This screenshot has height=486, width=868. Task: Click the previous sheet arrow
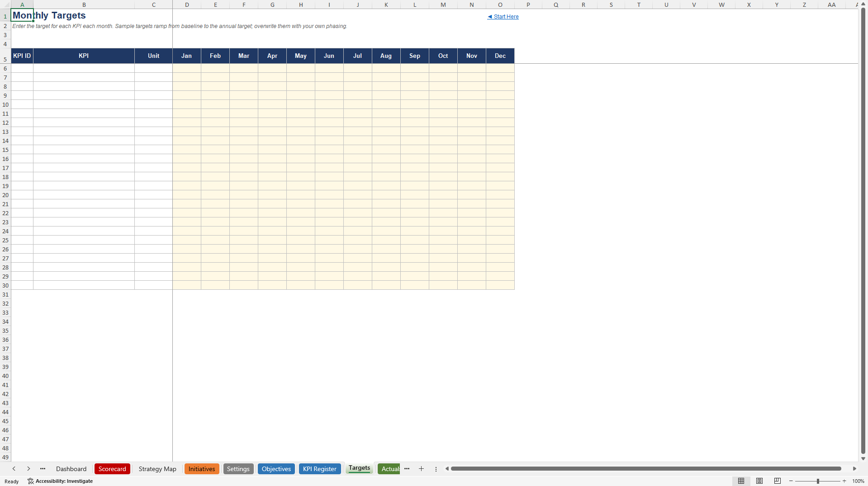[x=14, y=469]
